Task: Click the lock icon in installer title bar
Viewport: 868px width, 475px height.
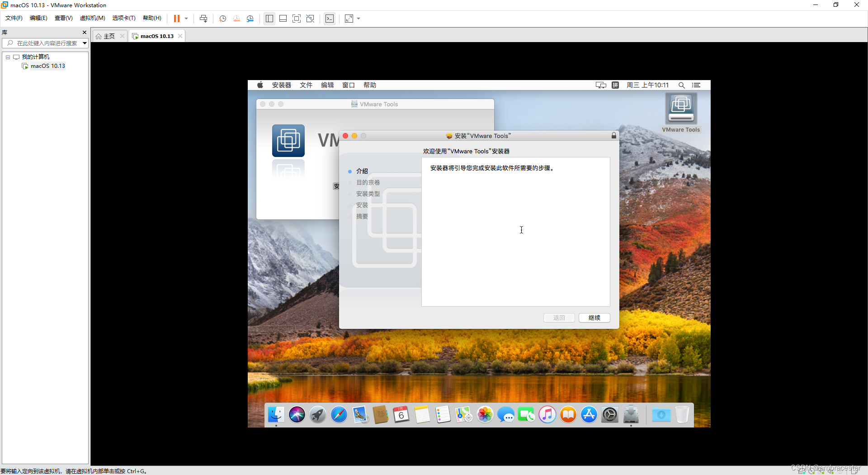Action: (614, 136)
